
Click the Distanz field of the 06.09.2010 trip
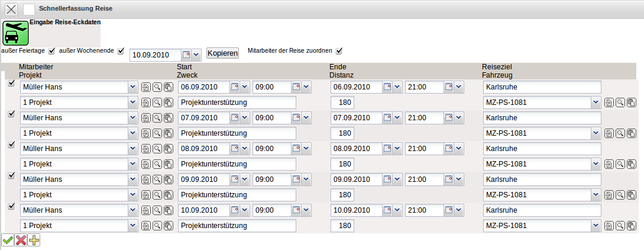point(342,102)
